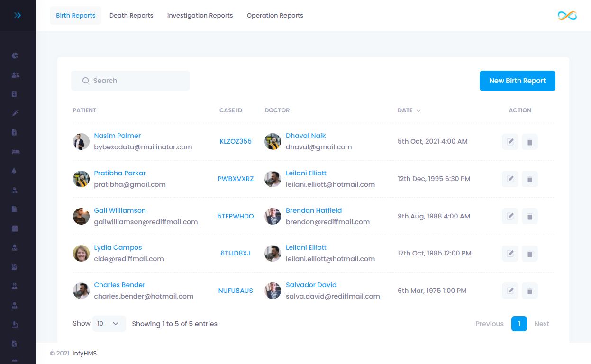Open the blood drop sidebar icon
Screen dimensions: 591x364
14,171
